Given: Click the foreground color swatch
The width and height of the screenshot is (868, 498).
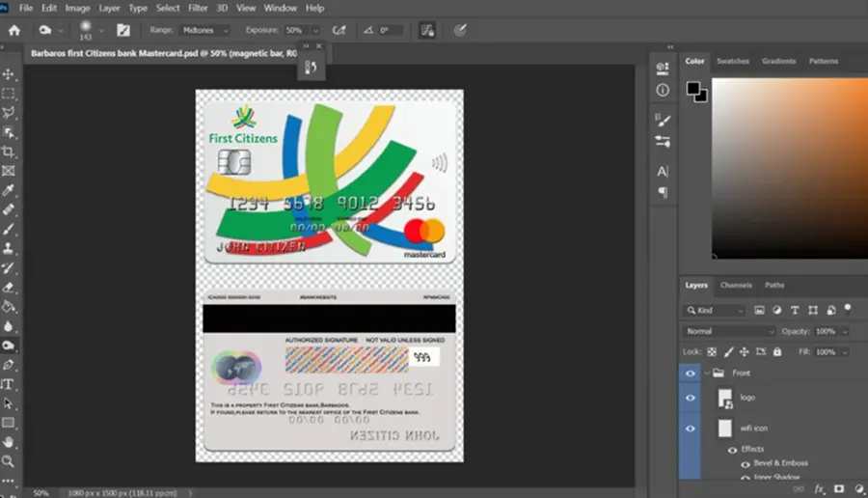Looking at the screenshot, I should (x=692, y=88).
